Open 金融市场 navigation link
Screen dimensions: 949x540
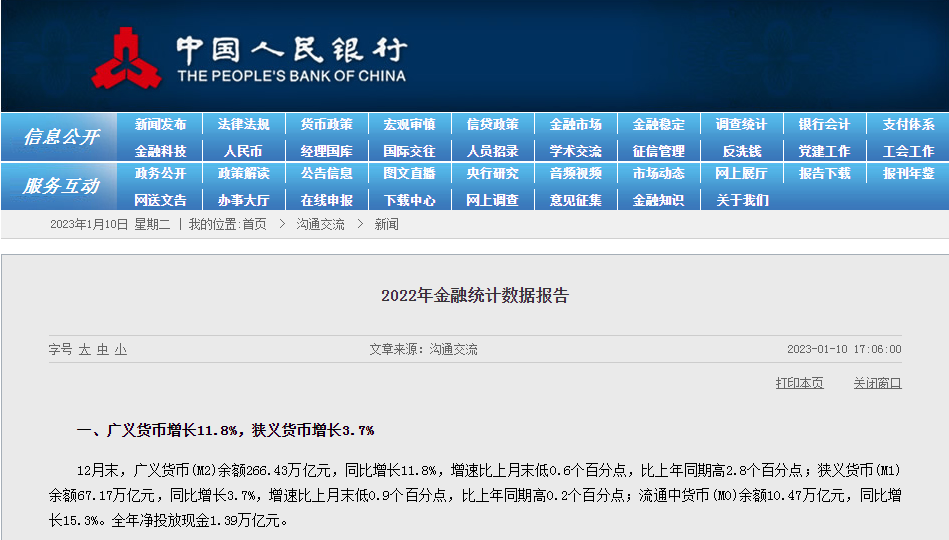pos(576,125)
